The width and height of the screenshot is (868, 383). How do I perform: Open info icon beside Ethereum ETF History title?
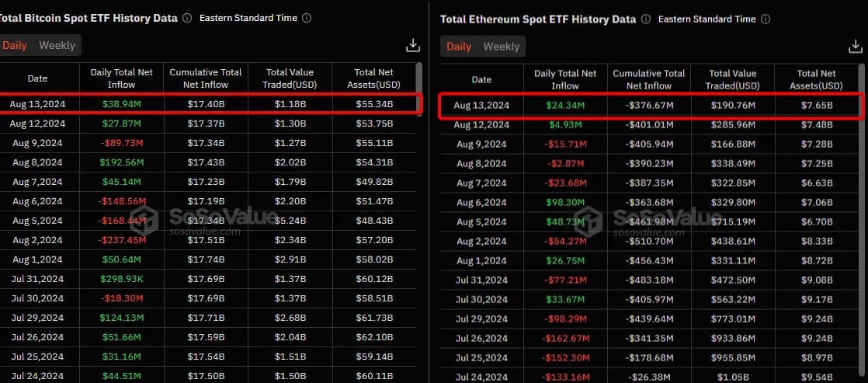[646, 19]
